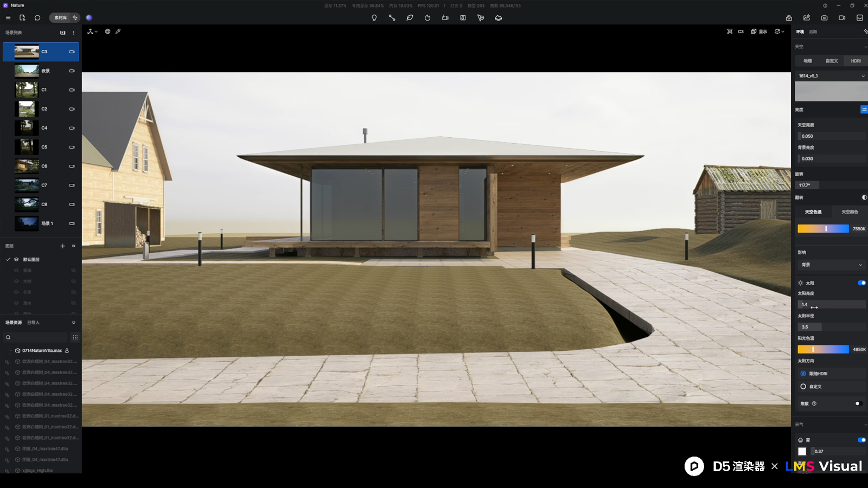Image resolution: width=868 pixels, height=488 pixels.
Task: Select the path tool icon in top toolbar
Action: pyautogui.click(x=392, y=18)
